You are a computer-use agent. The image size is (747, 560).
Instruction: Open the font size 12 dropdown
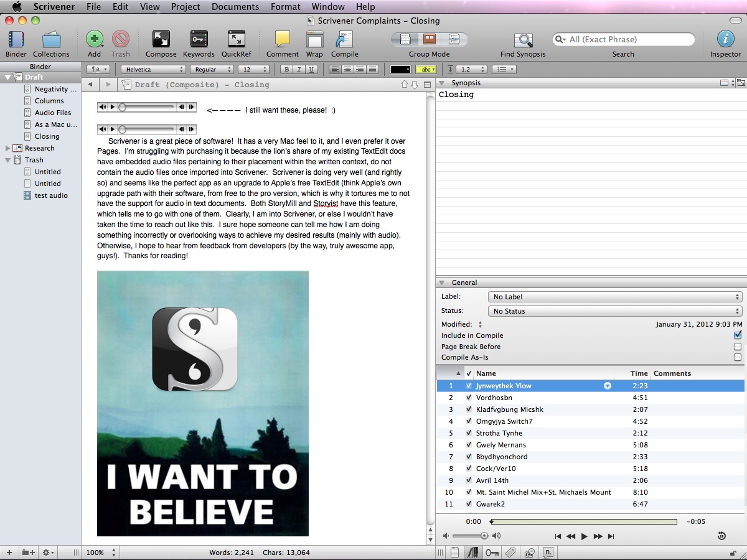coord(253,70)
